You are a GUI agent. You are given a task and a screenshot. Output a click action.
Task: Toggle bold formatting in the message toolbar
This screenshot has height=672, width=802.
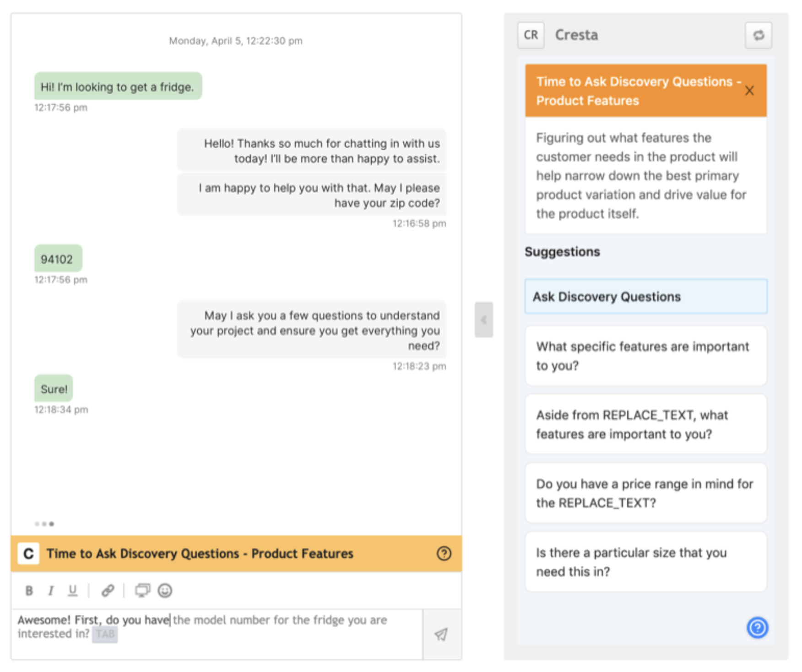29,591
